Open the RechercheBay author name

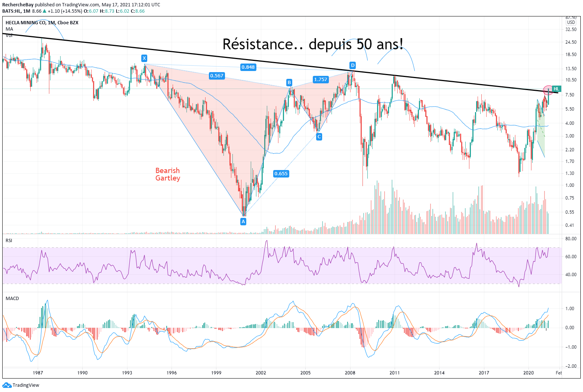click(x=18, y=5)
